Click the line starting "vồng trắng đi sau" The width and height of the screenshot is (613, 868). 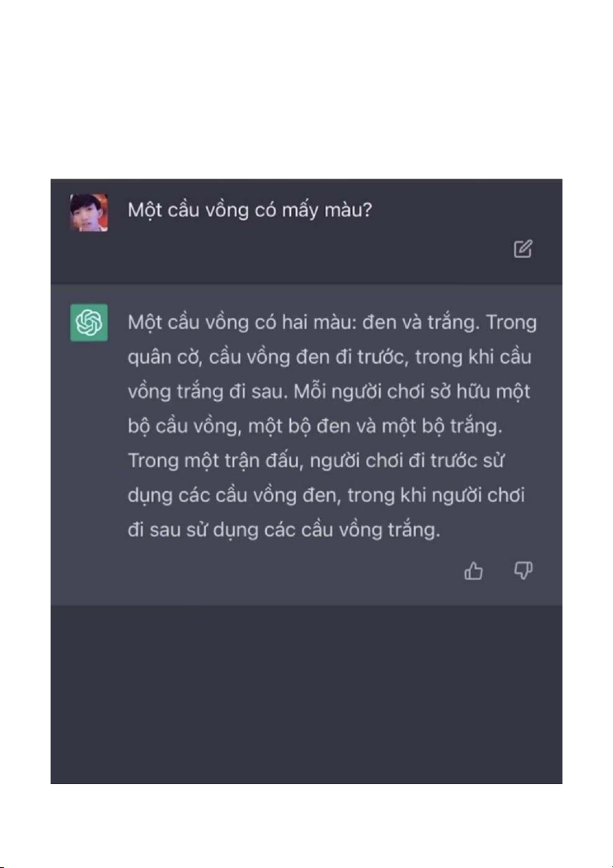[x=329, y=392]
